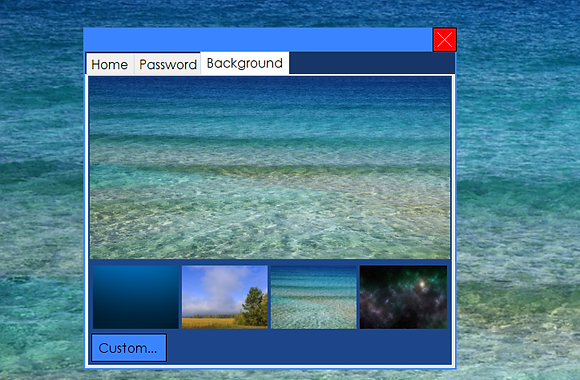
Task: Select the Background tab
Action: (245, 63)
